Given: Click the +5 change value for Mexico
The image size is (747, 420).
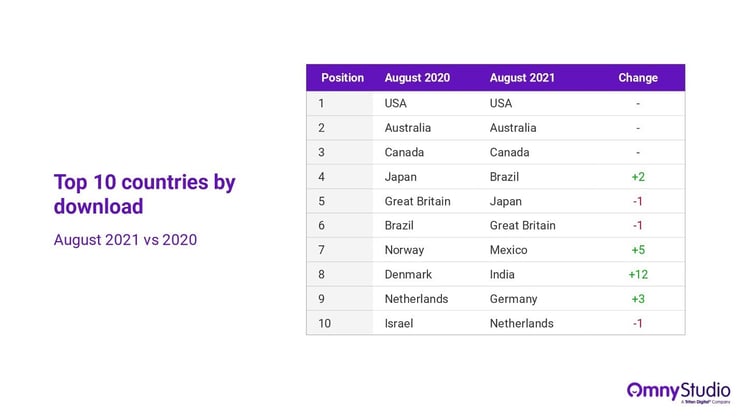Looking at the screenshot, I should (x=638, y=250).
